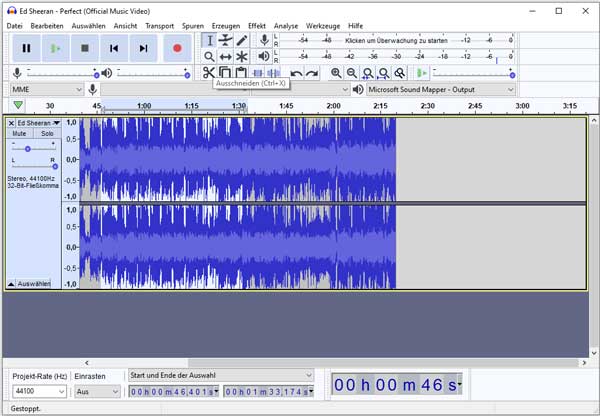Open the Hilfe menu
The image size is (600, 416).
pos(355,26)
